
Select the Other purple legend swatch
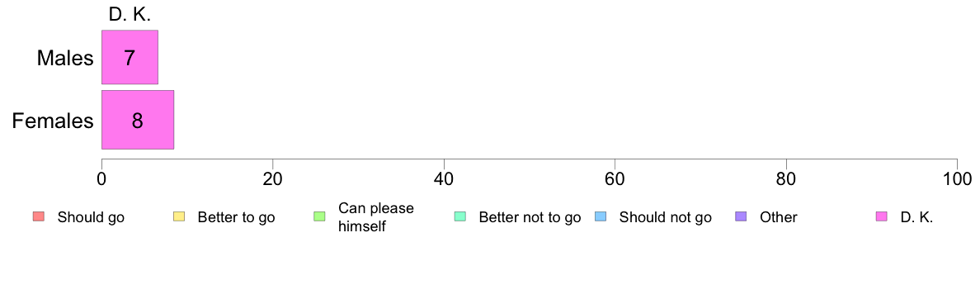tap(741, 217)
